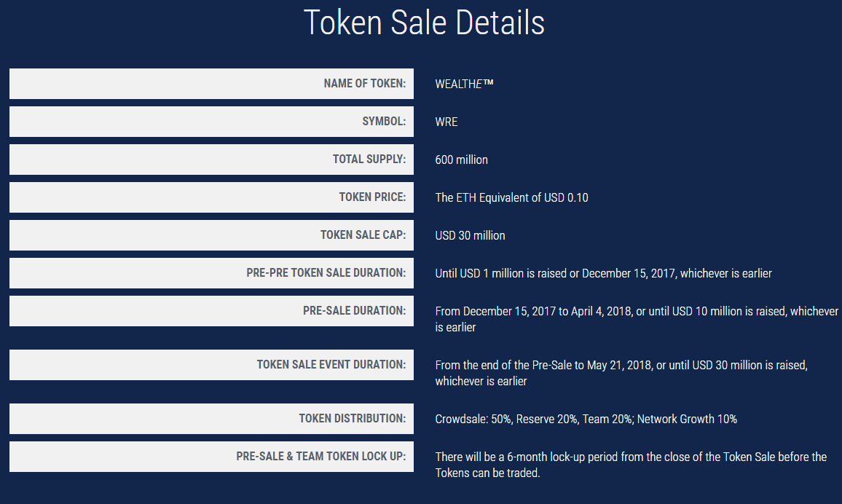Click the PRE-PRE TOKEN SALE DURATION label
Screen dimensions: 842x504
pos(326,273)
